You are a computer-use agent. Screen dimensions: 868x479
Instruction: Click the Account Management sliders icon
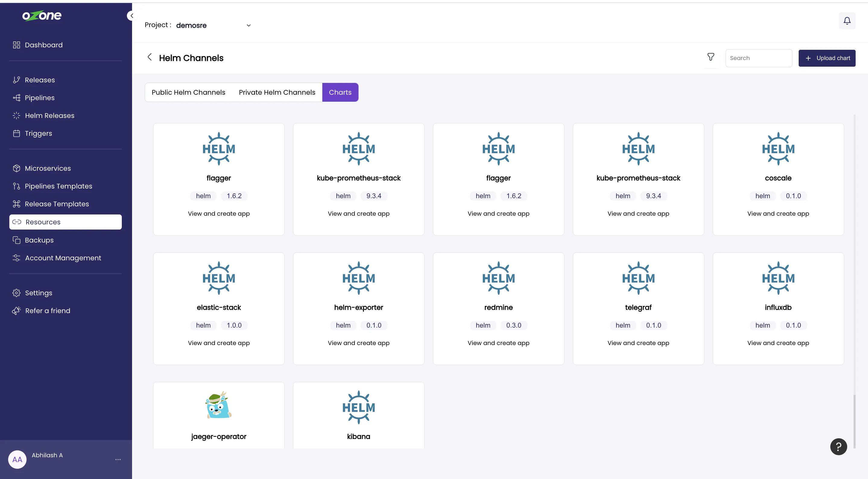pos(17,258)
